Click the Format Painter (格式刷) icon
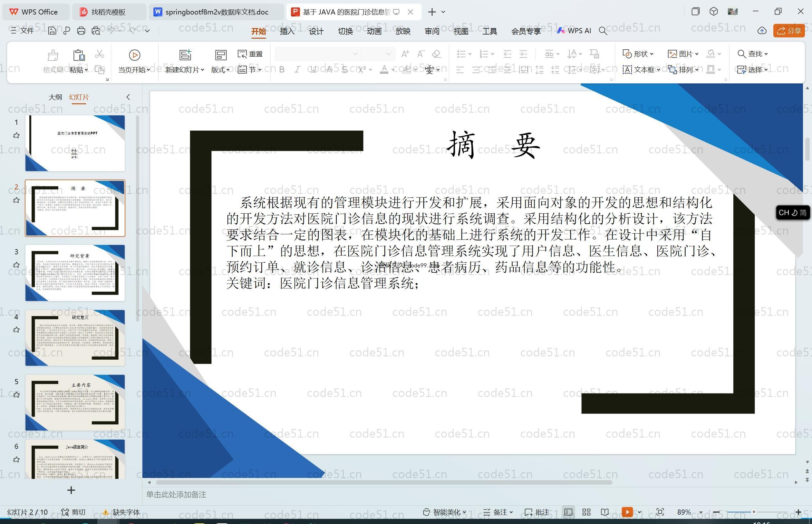This screenshot has width=812, height=524. (x=53, y=55)
